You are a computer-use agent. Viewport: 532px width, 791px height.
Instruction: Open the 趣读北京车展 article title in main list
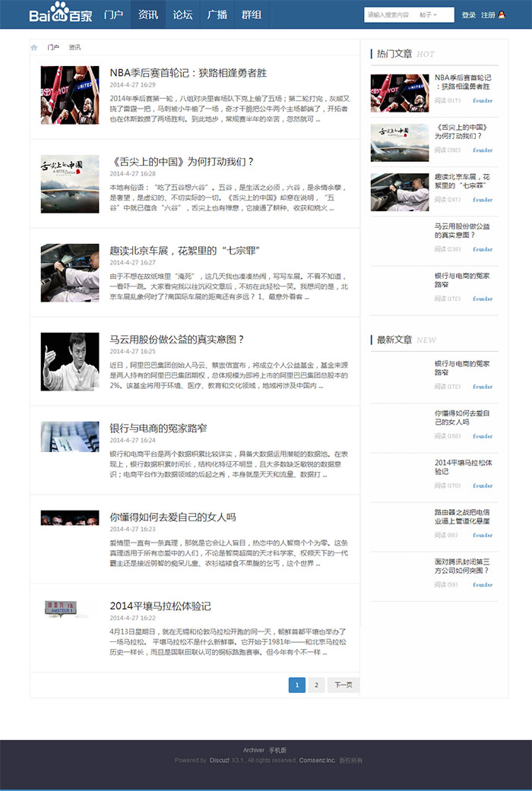(x=179, y=251)
